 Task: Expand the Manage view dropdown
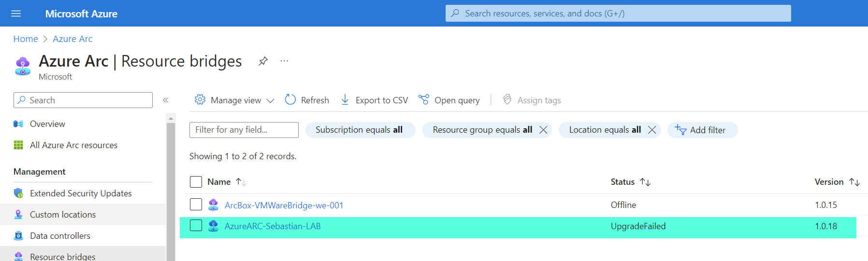[234, 100]
